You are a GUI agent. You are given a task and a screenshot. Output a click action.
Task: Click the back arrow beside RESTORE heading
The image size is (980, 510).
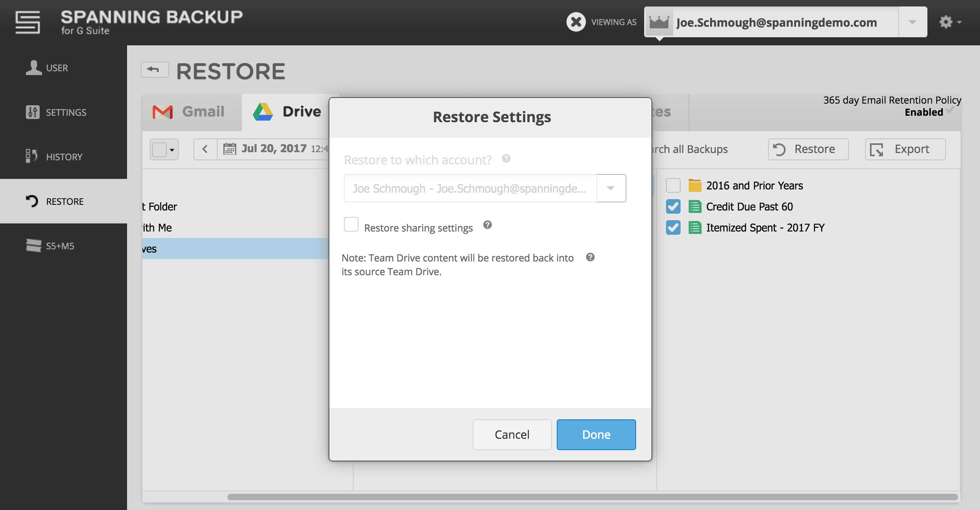pyautogui.click(x=155, y=70)
